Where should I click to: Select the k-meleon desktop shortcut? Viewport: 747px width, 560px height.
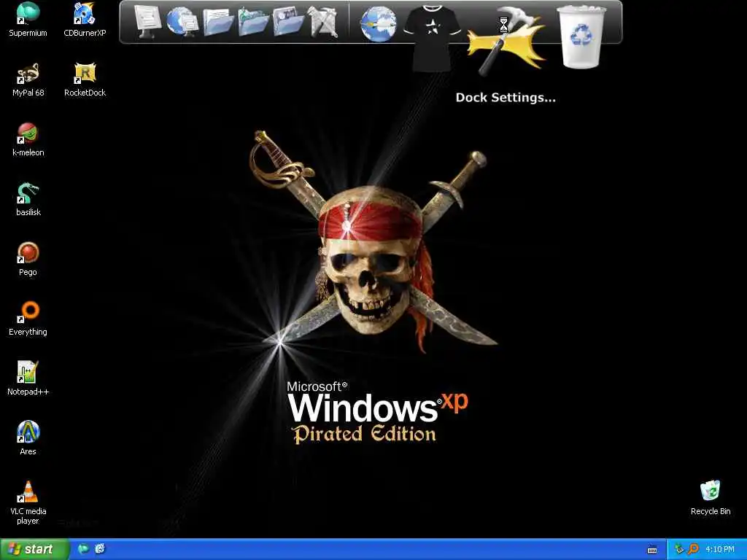coord(28,139)
